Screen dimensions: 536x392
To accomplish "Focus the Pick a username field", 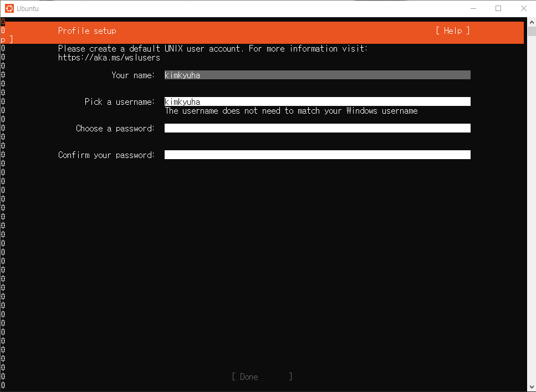I will point(317,101).
